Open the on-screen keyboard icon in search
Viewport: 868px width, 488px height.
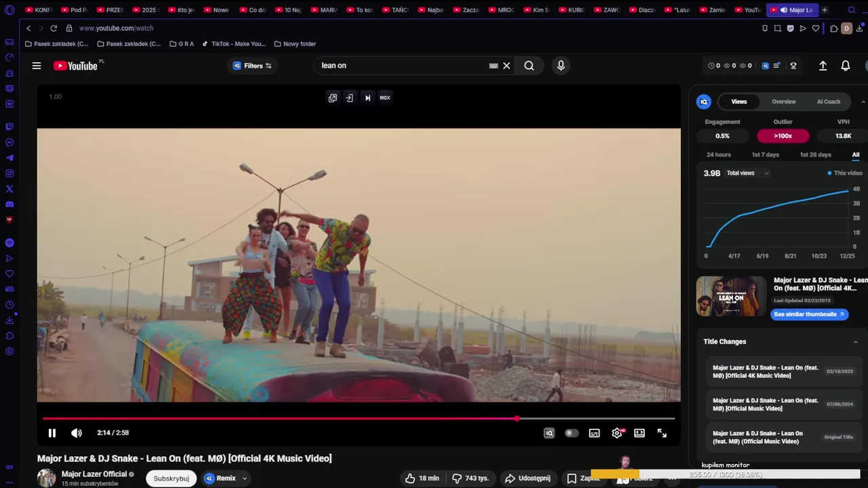pyautogui.click(x=494, y=66)
